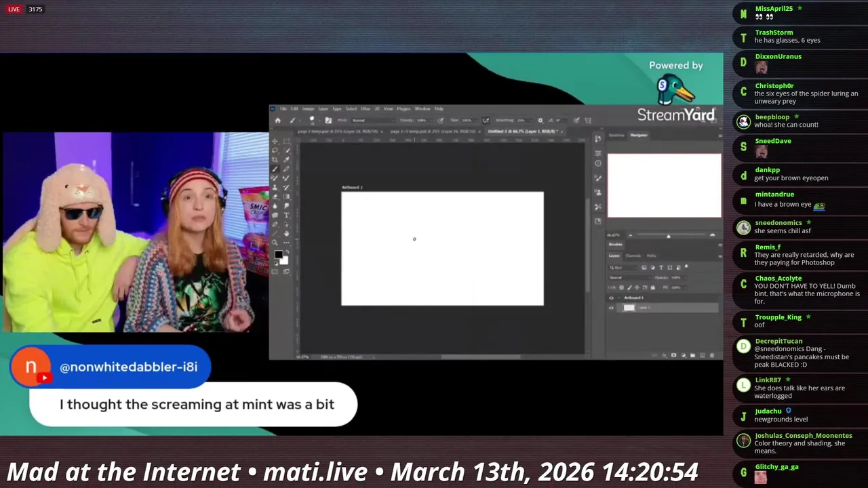868x488 pixels.
Task: Open the brush blending Mode dropdown
Action: pyautogui.click(x=374, y=120)
